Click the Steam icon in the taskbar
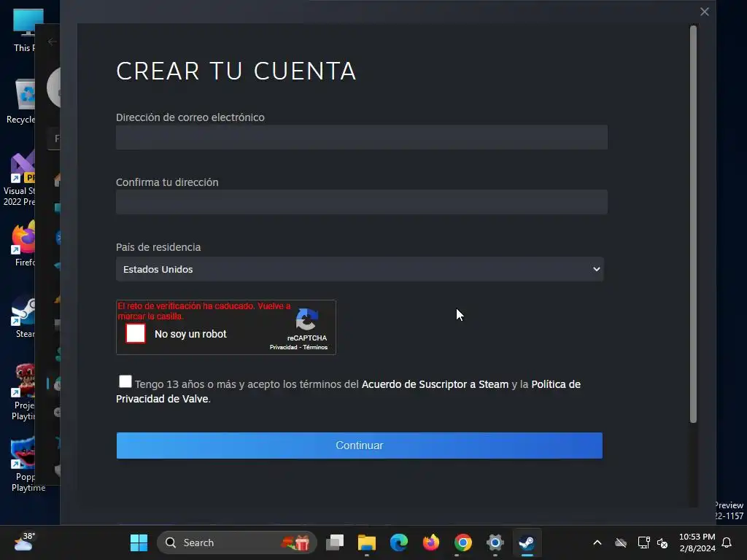The width and height of the screenshot is (747, 560). click(527, 542)
